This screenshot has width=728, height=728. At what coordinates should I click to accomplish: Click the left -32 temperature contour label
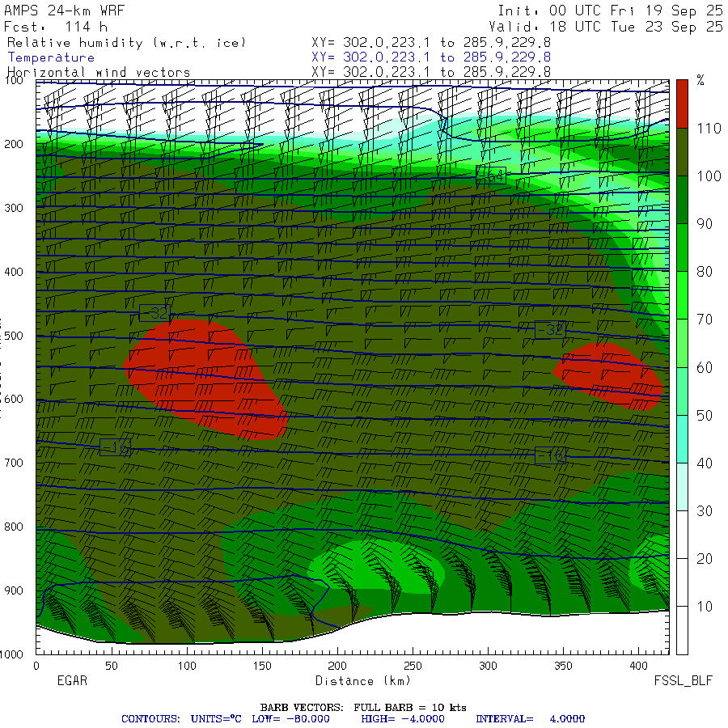154,313
